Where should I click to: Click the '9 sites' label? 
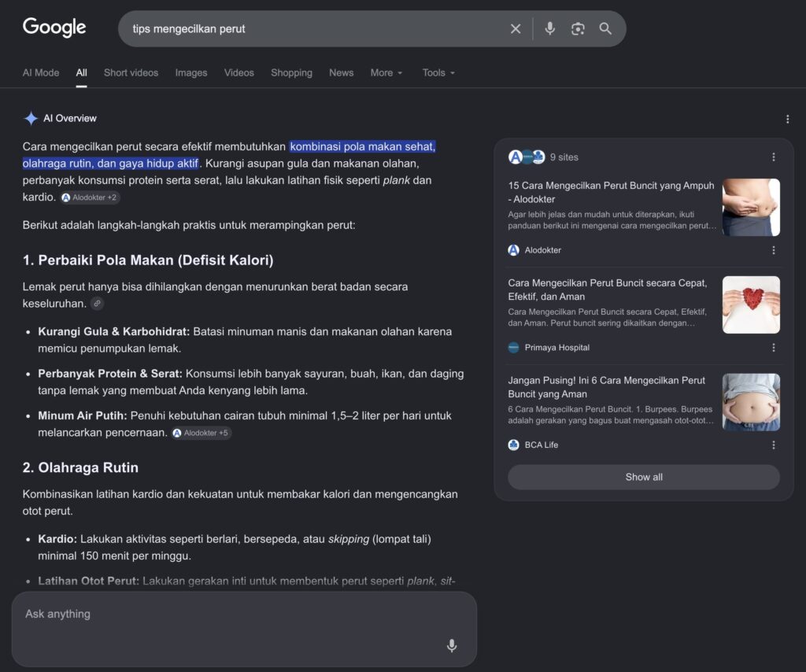(x=564, y=157)
